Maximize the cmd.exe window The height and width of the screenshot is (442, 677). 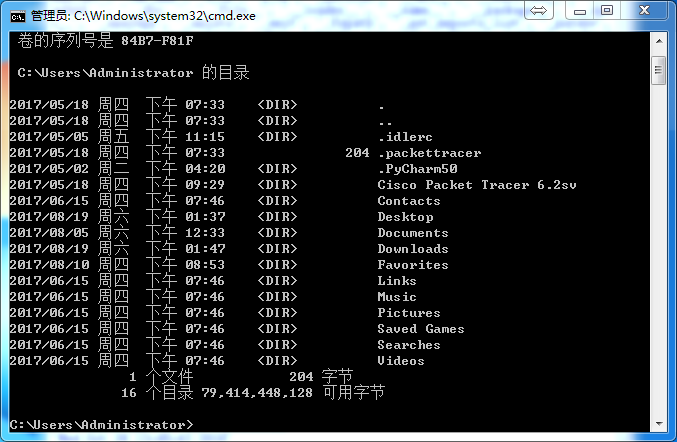607,10
